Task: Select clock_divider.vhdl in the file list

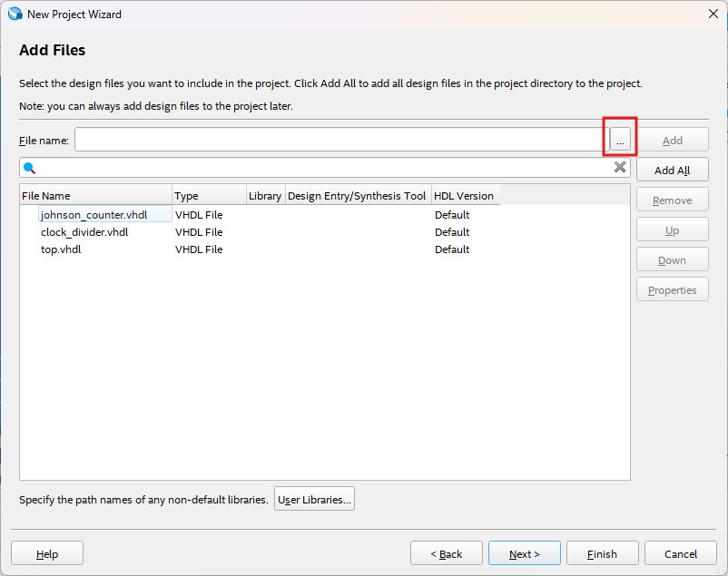Action: (84, 231)
